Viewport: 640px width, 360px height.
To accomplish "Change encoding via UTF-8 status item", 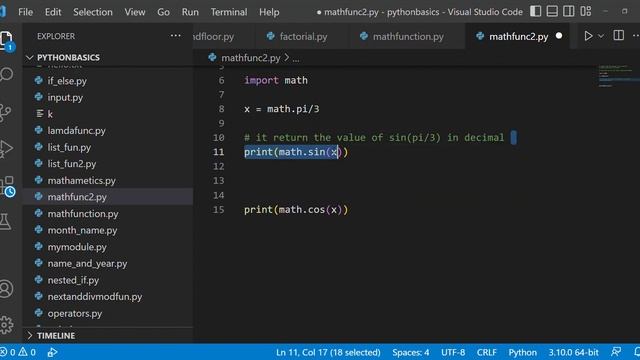I will coord(453,352).
